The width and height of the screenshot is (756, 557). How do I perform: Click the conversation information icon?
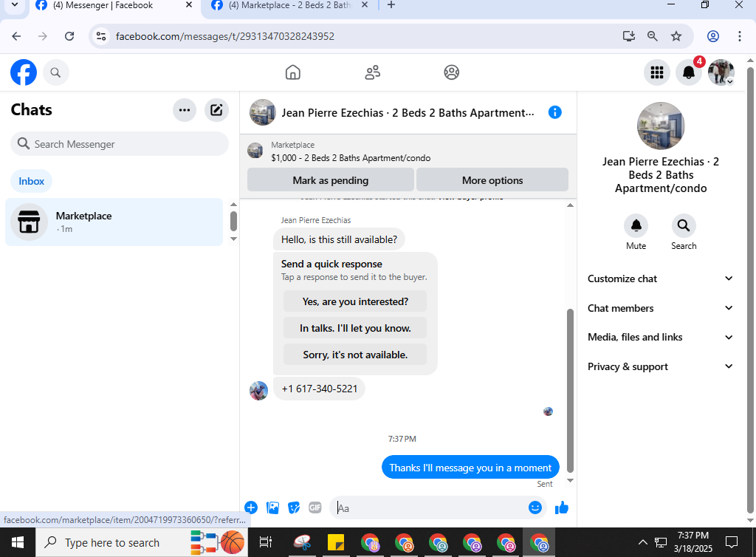point(555,112)
